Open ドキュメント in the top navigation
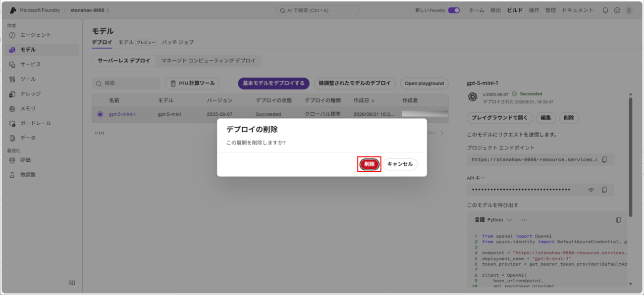The width and height of the screenshot is (644, 295). [577, 10]
